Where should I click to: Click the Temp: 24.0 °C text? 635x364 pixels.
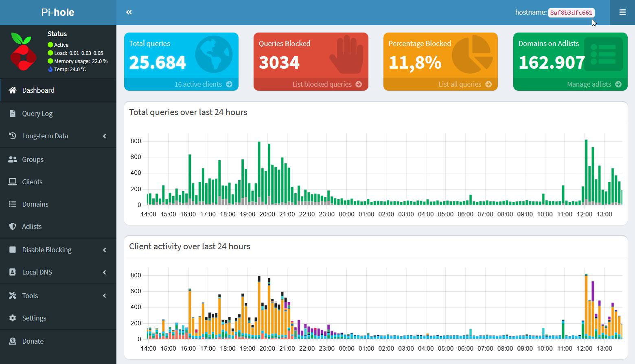point(70,70)
